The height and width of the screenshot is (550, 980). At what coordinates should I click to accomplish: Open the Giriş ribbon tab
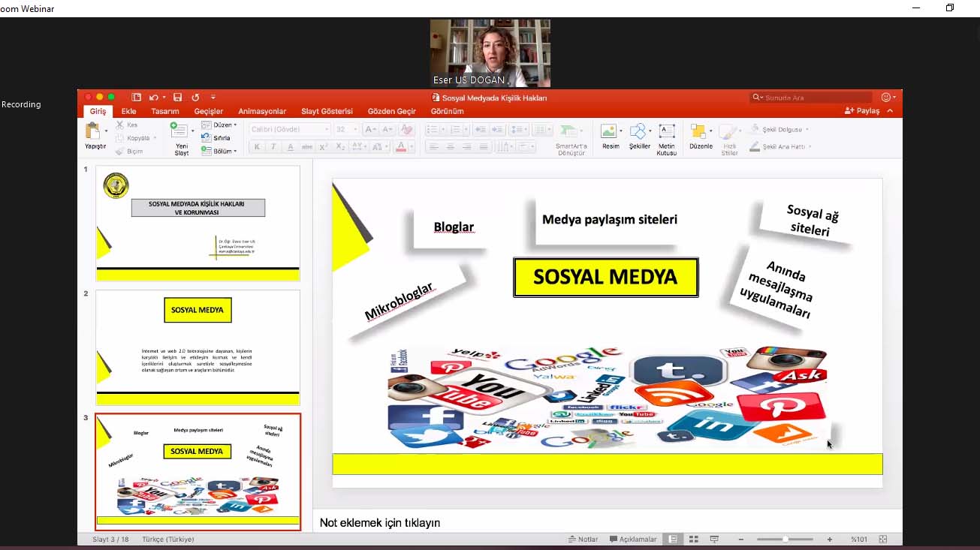(98, 111)
